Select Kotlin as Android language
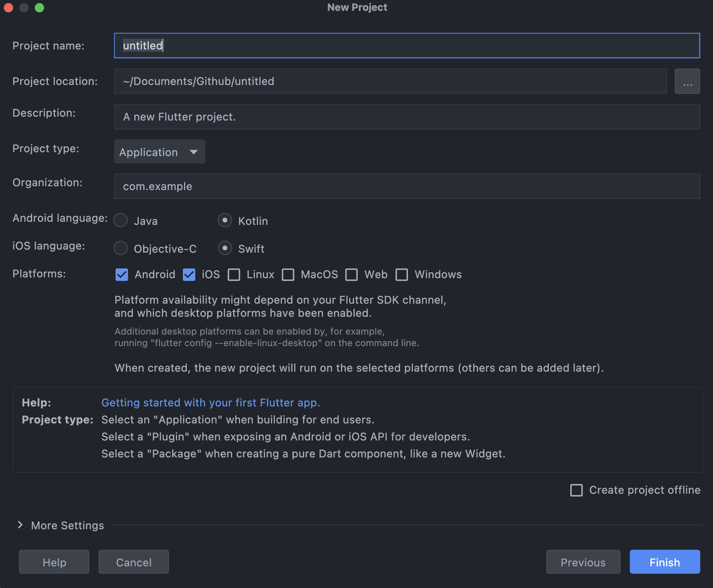The height and width of the screenshot is (588, 713). [x=225, y=220]
